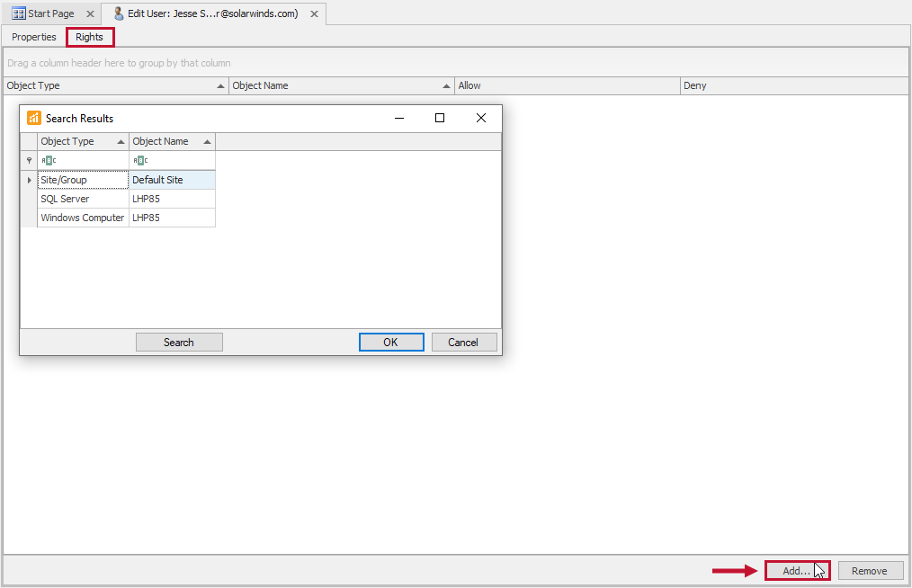Cancel the Search Results dialog

[464, 342]
